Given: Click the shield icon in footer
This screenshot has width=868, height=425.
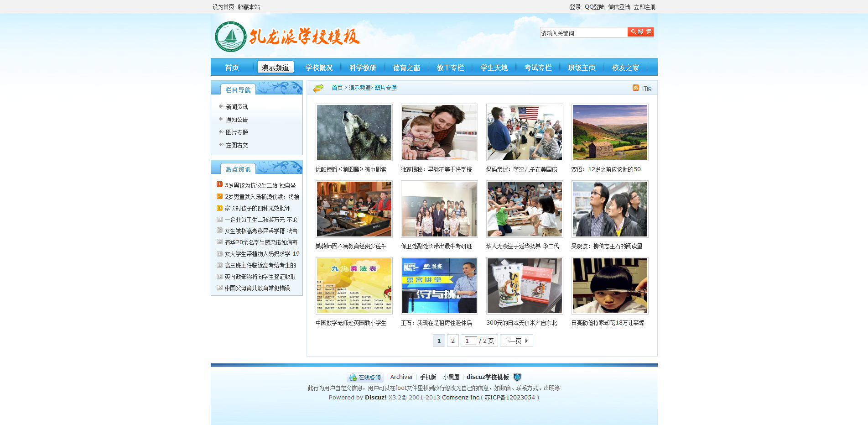Looking at the screenshot, I should [x=517, y=377].
